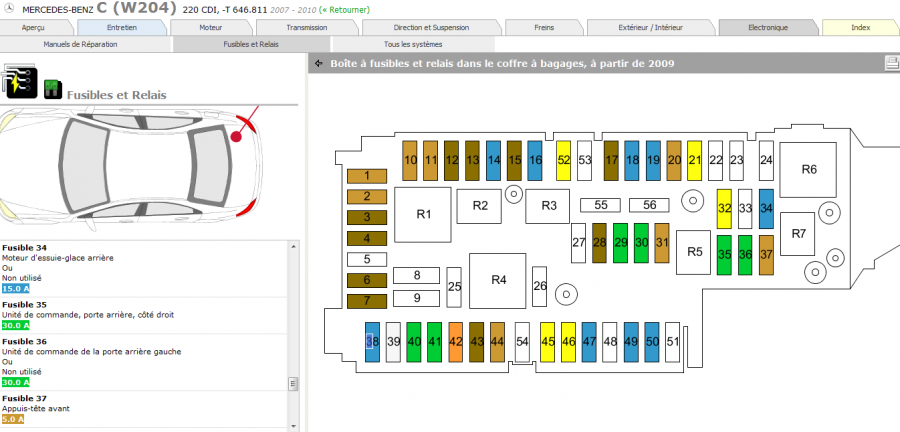Select Fusible 37 entry in the list

click(x=145, y=409)
